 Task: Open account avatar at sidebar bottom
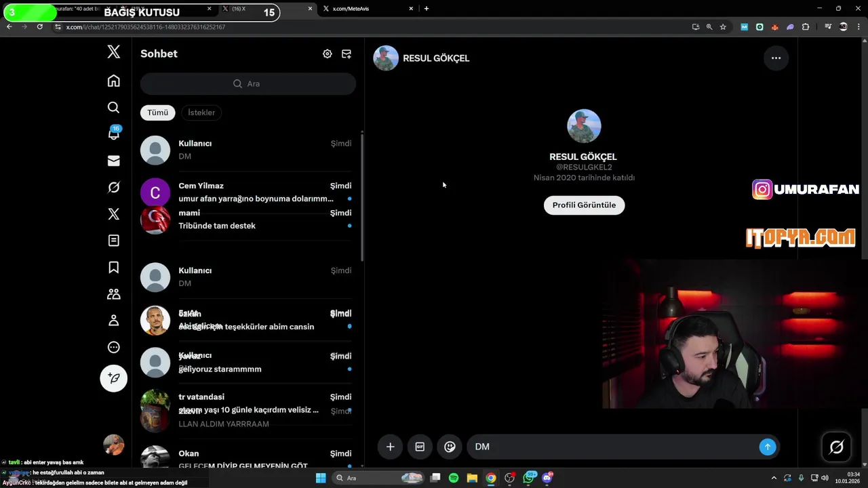pyautogui.click(x=114, y=445)
